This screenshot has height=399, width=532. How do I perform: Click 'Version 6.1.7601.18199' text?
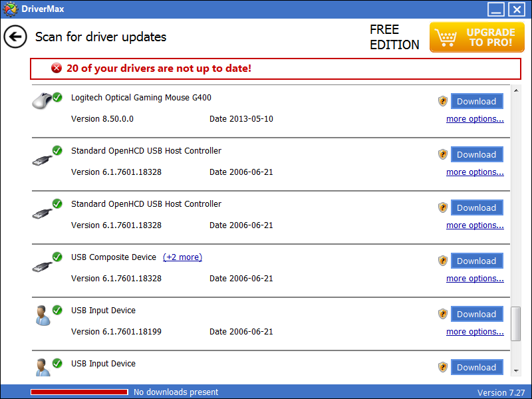[116, 332]
